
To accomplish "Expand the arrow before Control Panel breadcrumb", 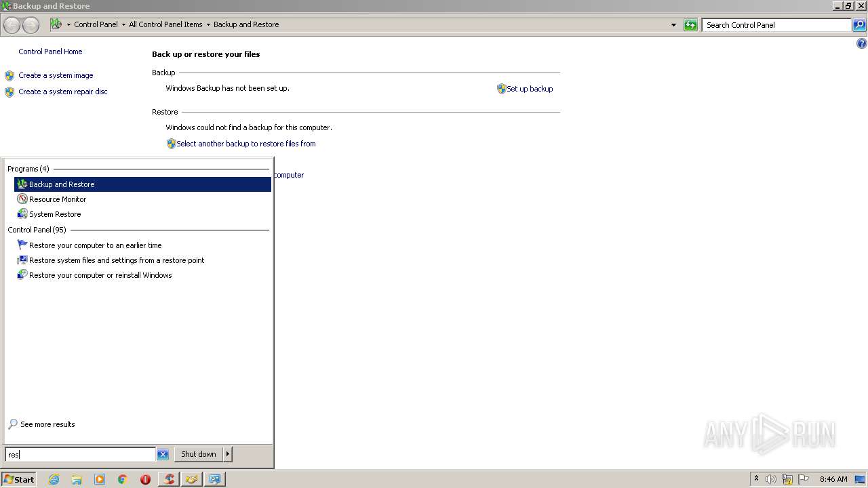I will (68, 24).
